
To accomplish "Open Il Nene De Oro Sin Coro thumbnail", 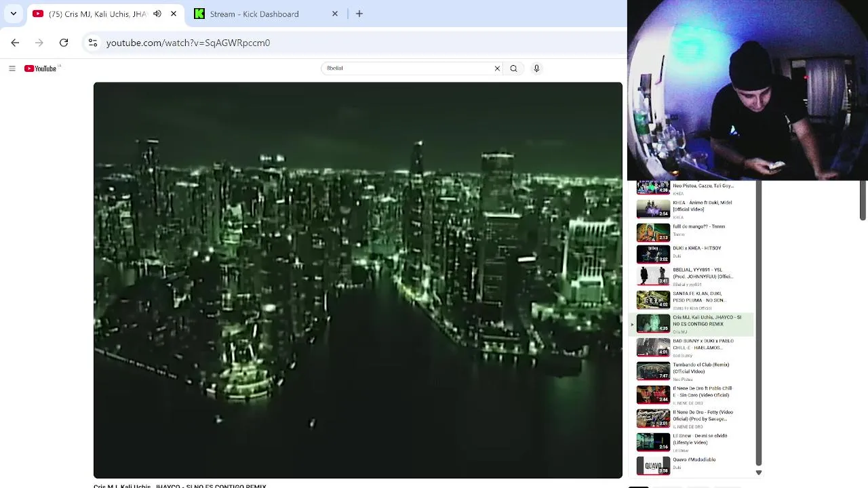I will click(653, 394).
